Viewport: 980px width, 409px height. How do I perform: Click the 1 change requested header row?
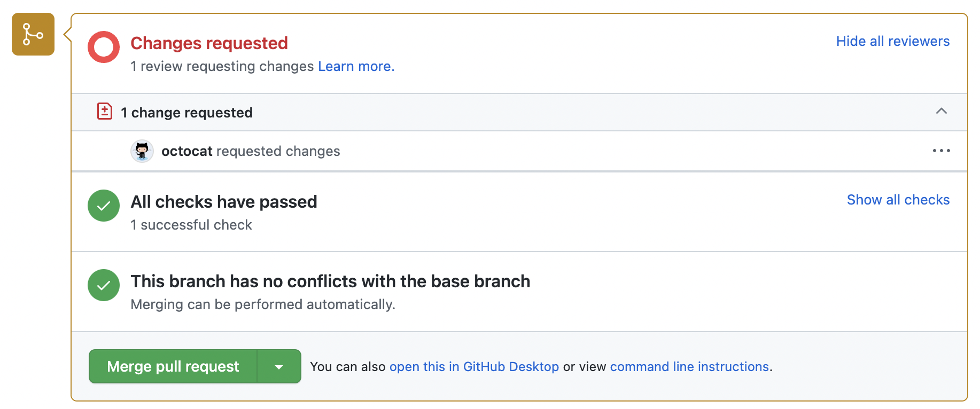[519, 112]
